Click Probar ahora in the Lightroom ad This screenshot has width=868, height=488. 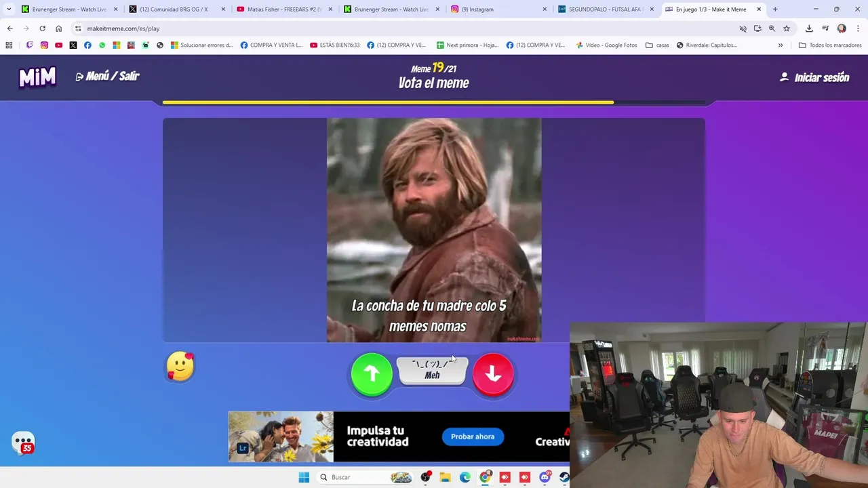473,436
